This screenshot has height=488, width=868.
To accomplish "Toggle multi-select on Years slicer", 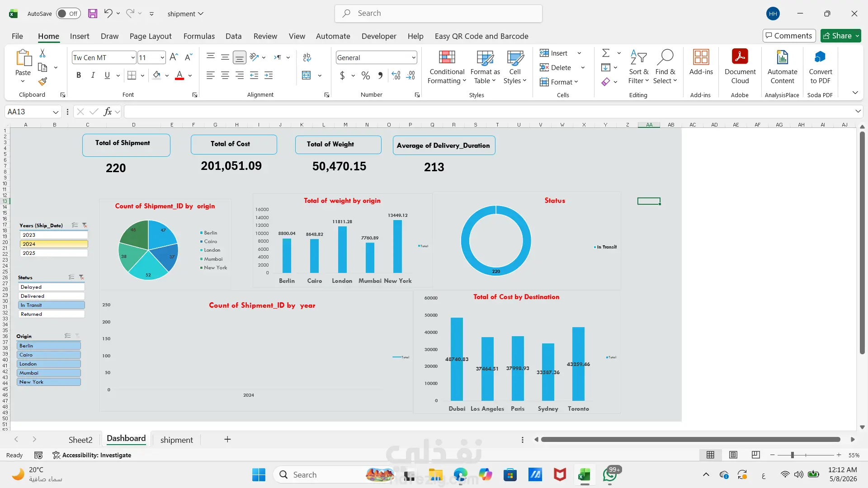I will pos(75,225).
